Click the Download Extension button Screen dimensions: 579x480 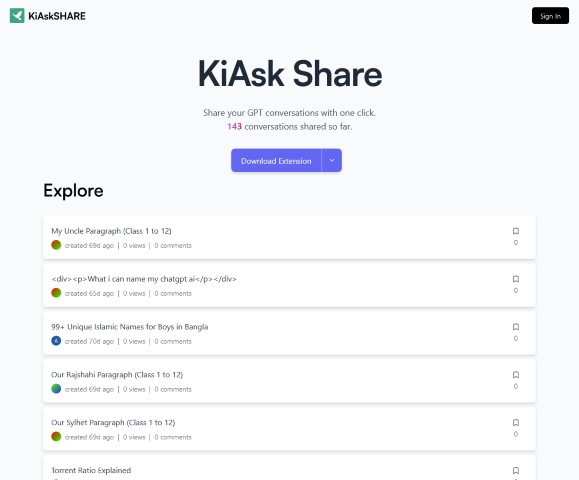tap(276, 161)
